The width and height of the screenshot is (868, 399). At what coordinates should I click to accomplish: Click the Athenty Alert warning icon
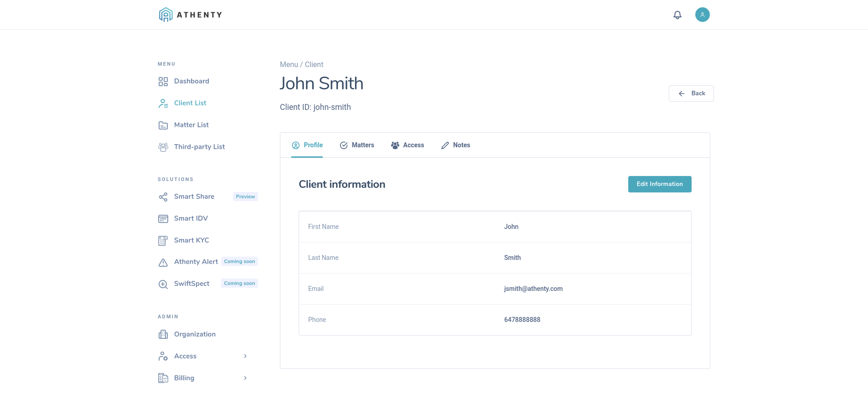pyautogui.click(x=163, y=262)
